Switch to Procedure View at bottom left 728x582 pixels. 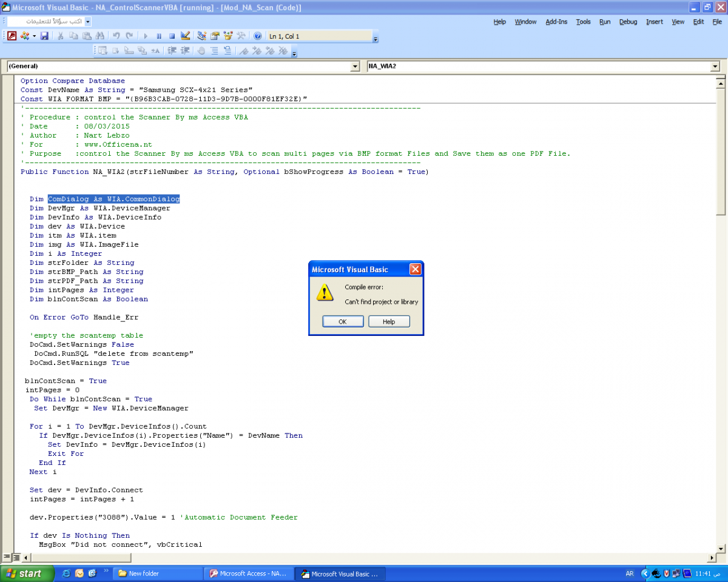(7, 557)
